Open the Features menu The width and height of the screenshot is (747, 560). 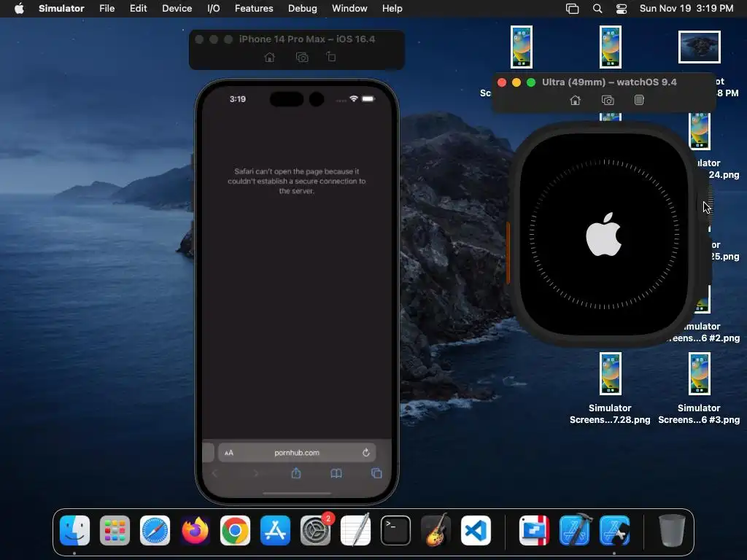(254, 9)
